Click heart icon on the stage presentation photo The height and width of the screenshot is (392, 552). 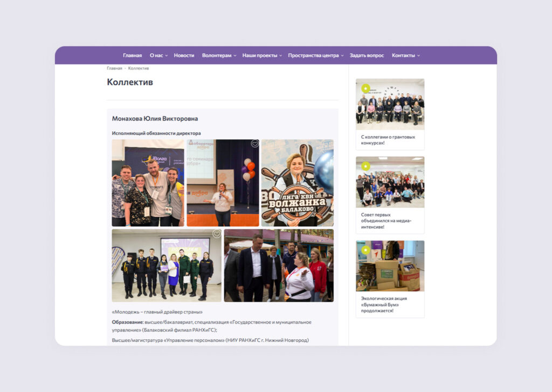pyautogui.click(x=255, y=144)
